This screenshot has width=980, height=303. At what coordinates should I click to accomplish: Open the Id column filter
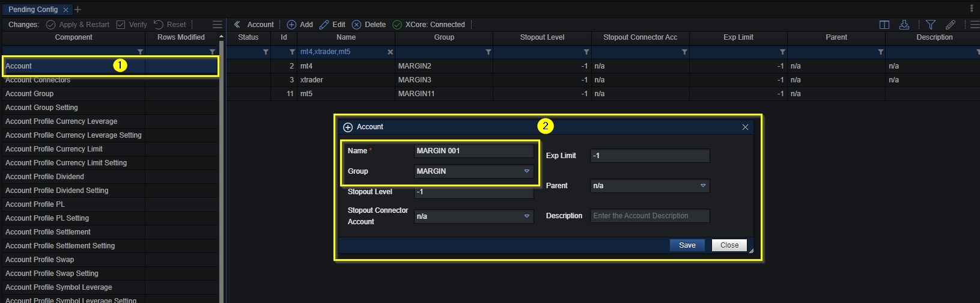click(292, 52)
